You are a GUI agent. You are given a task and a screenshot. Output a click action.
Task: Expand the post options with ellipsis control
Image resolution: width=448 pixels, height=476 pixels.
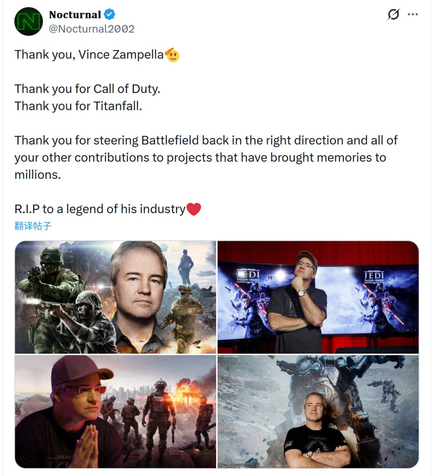click(x=413, y=14)
